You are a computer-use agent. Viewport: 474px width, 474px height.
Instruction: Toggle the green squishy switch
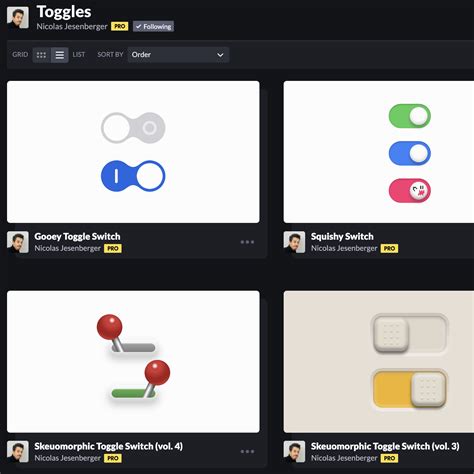(x=410, y=116)
